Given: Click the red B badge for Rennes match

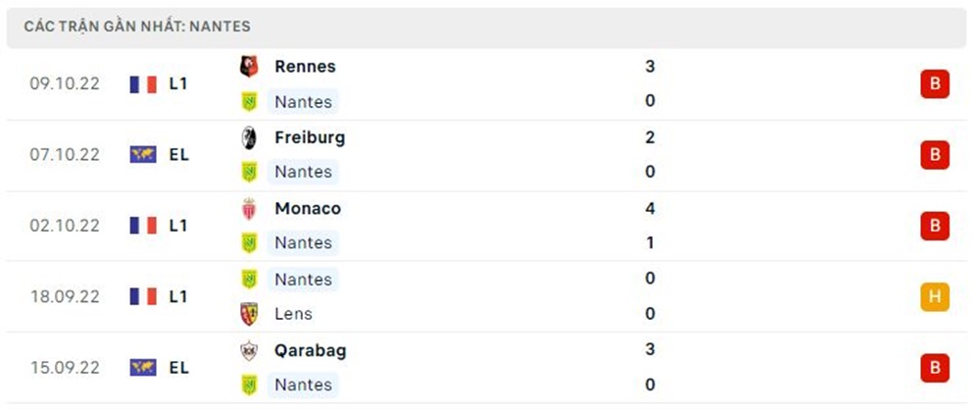Looking at the screenshot, I should click(934, 84).
